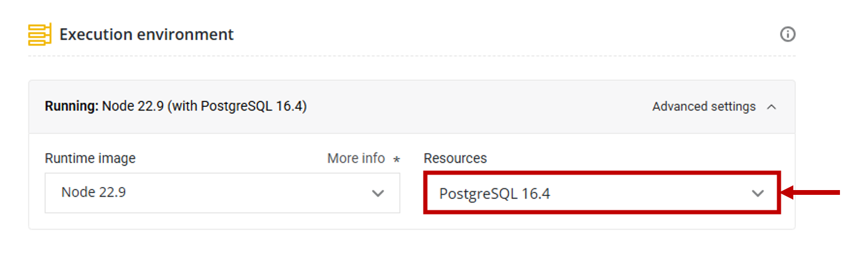The image size is (868, 257).
Task: Select the Runtime image field label
Action: point(90,158)
